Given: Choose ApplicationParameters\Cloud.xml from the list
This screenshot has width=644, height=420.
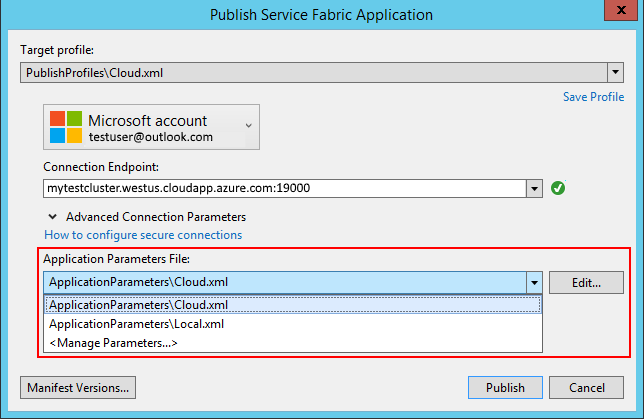Looking at the screenshot, I should tap(293, 305).
